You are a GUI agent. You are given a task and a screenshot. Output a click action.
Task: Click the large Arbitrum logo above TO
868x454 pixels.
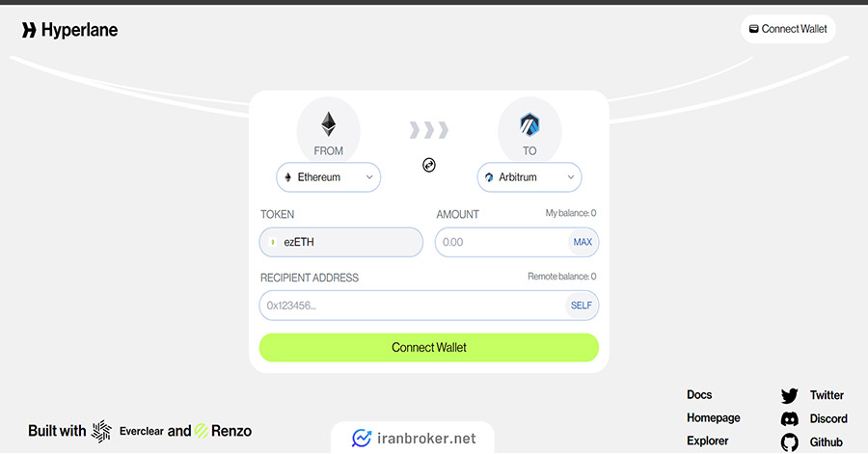pos(529,124)
